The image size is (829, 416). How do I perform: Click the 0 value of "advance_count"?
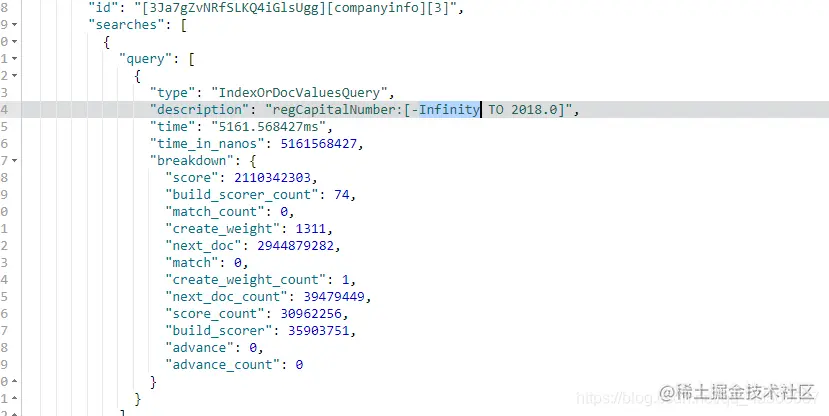299,364
